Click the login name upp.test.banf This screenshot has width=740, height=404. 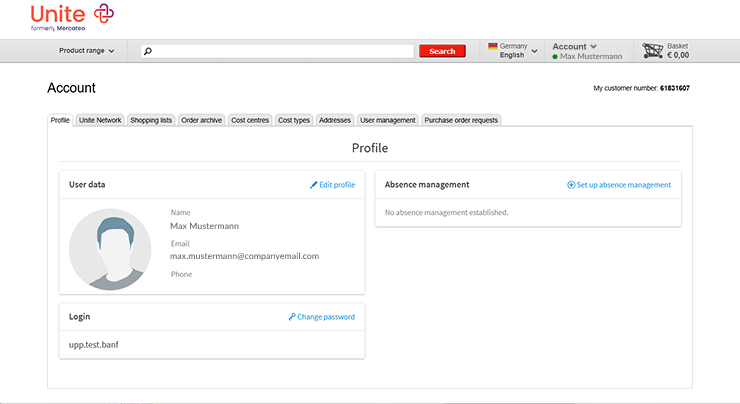(93, 345)
